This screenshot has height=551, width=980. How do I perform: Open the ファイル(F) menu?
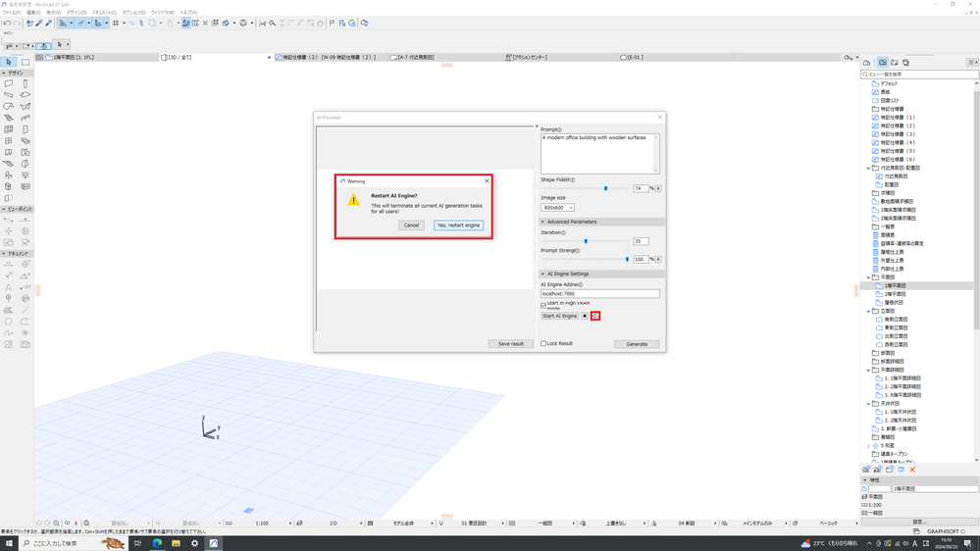pos(12,13)
